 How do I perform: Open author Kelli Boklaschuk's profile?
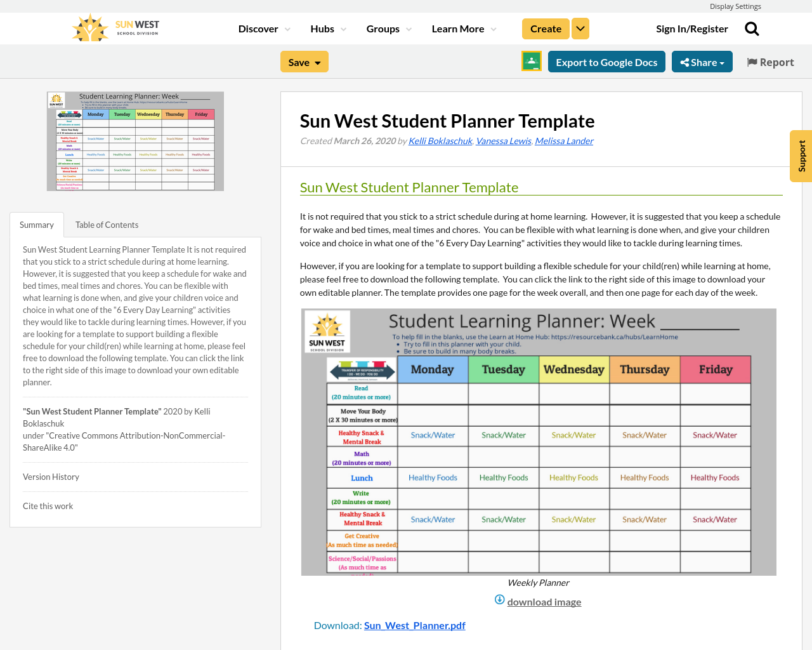tap(440, 140)
